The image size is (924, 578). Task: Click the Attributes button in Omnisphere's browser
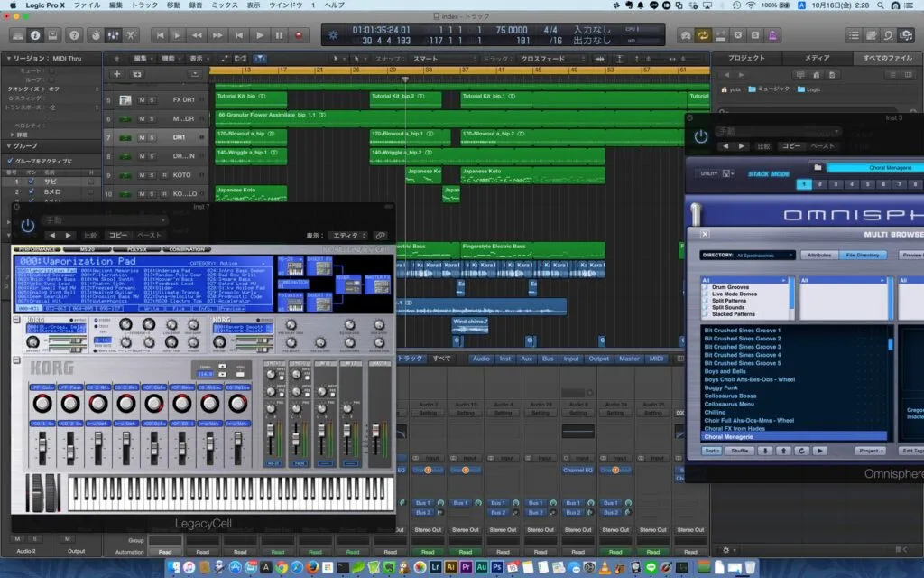(818, 255)
